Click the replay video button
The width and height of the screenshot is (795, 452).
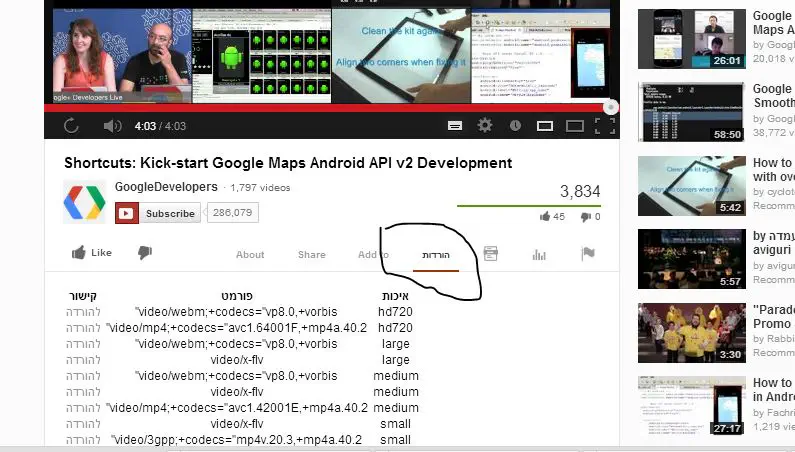coord(71,126)
